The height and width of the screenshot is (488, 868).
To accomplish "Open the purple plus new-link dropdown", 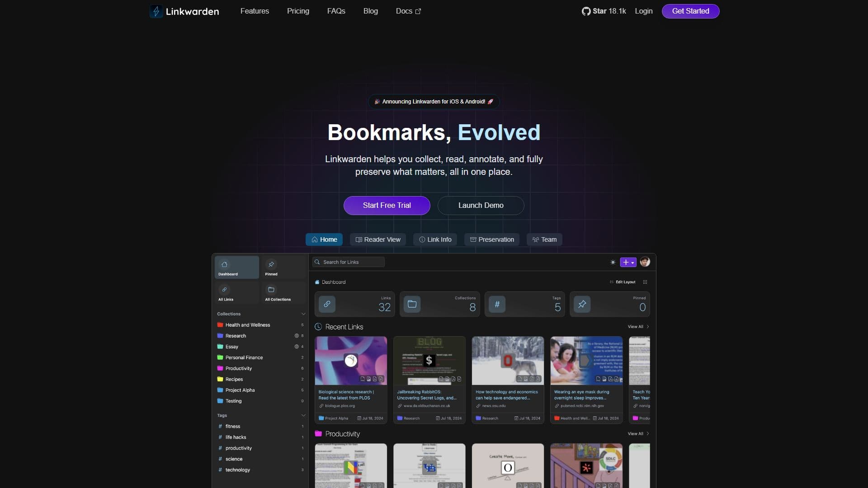I will (x=628, y=262).
